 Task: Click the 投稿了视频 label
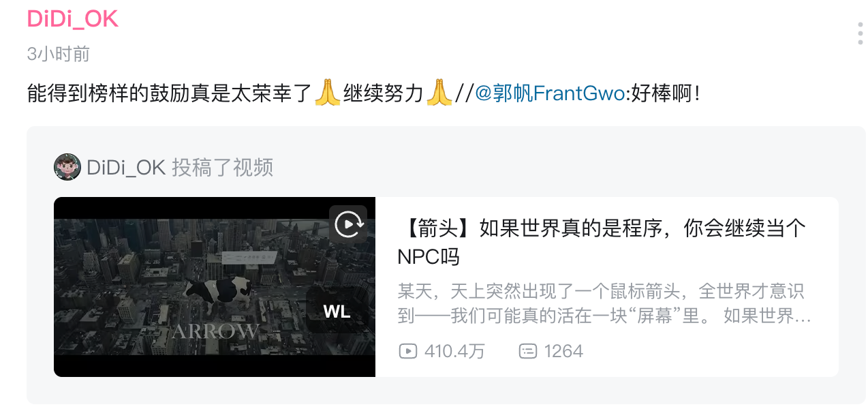tap(223, 167)
